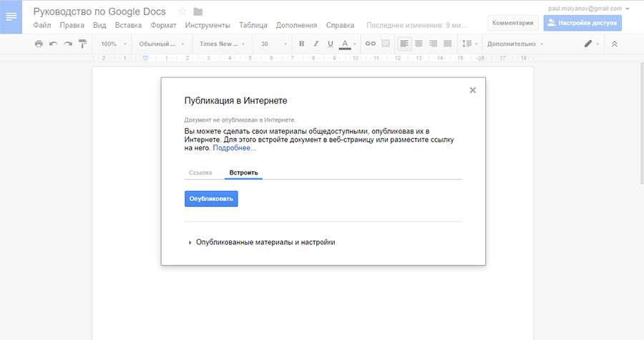Align text center
The image size is (644, 340).
(419, 44)
